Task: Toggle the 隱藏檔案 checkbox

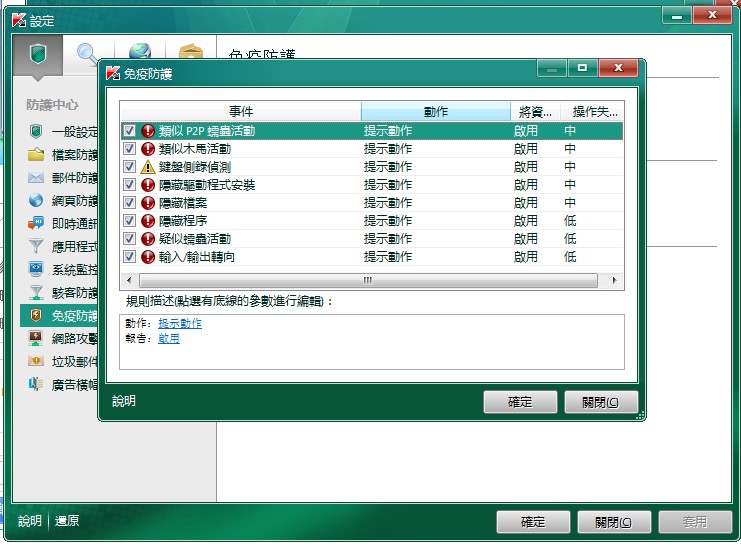Action: click(129, 202)
